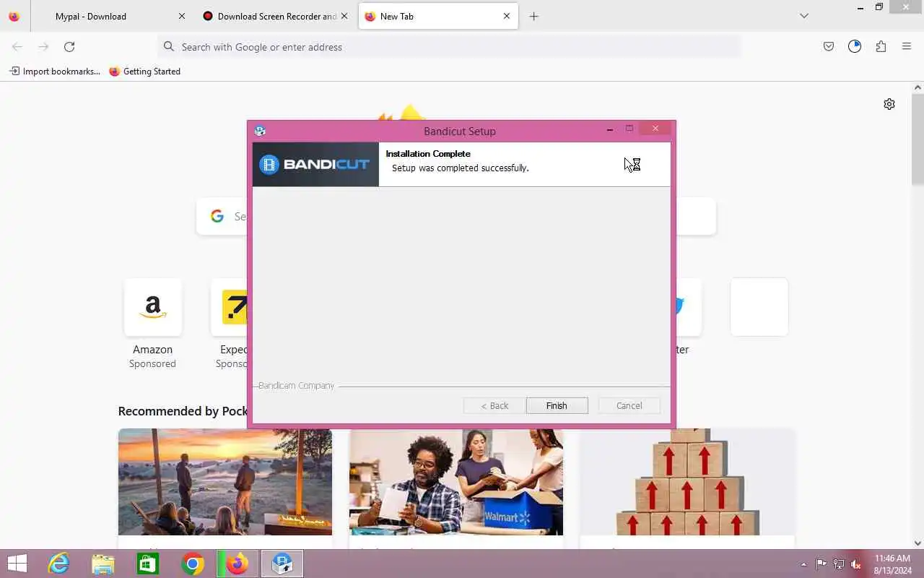
Task: Open Firefox from the taskbar
Action: point(237,564)
